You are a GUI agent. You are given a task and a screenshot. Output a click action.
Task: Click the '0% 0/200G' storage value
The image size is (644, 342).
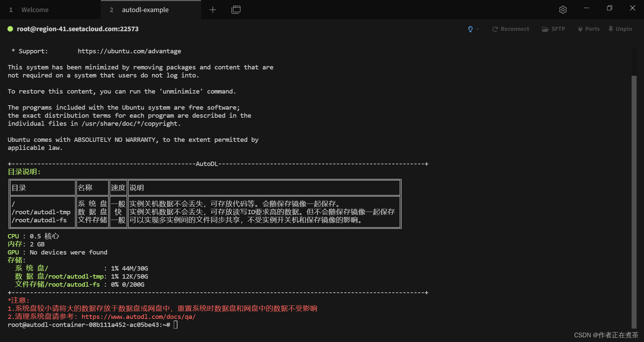(x=128, y=285)
